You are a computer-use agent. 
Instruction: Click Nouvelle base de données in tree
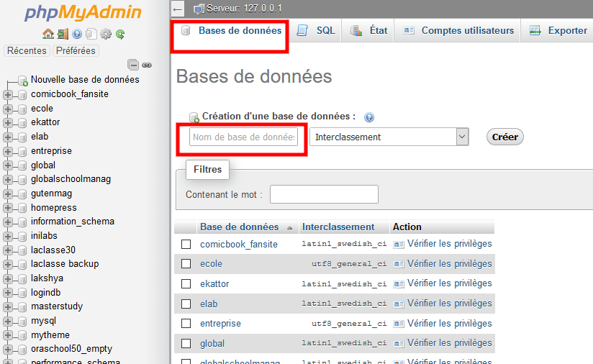tap(85, 80)
